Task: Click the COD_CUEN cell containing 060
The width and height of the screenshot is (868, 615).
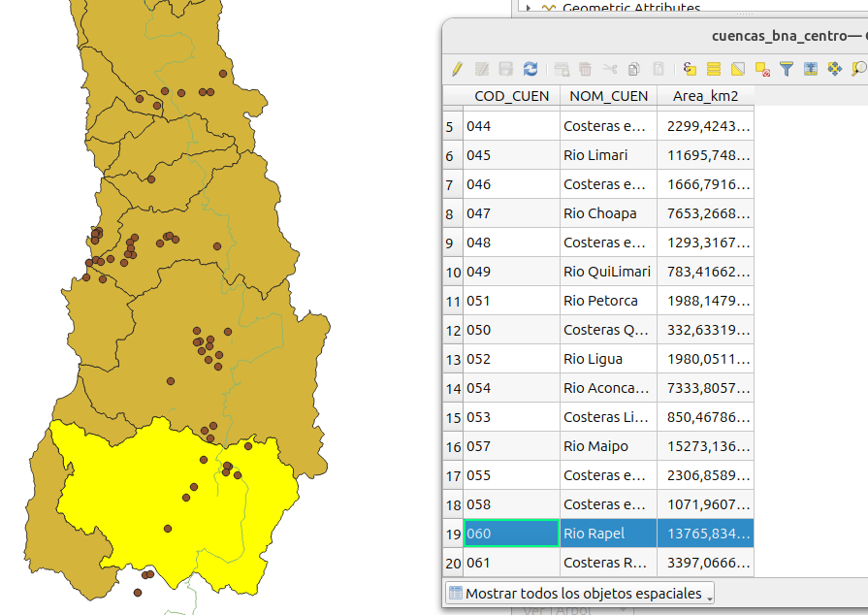Action: point(511,534)
